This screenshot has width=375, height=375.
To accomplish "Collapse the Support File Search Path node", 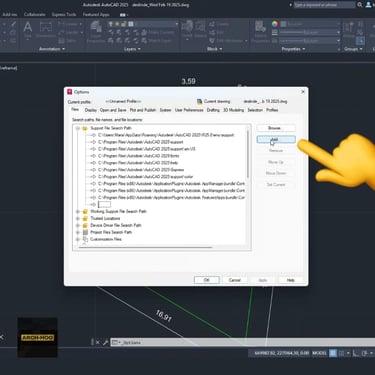I will pos(78,128).
